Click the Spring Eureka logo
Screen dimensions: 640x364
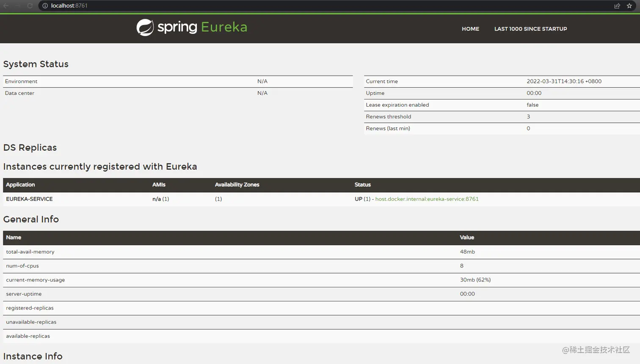coord(192,28)
